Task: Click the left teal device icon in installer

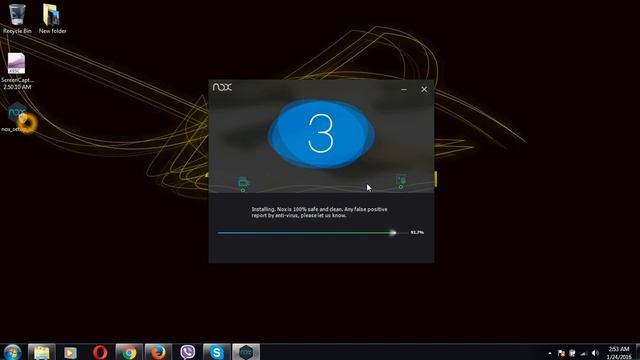Action: 243,183
